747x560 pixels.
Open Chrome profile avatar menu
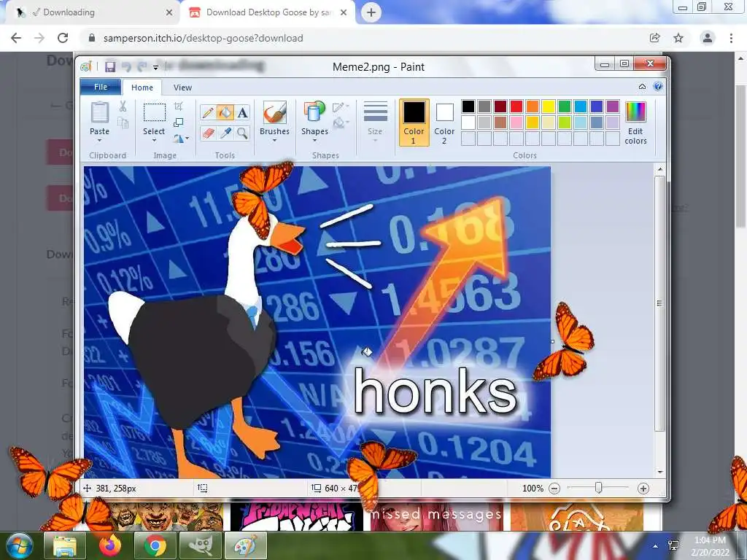click(708, 38)
